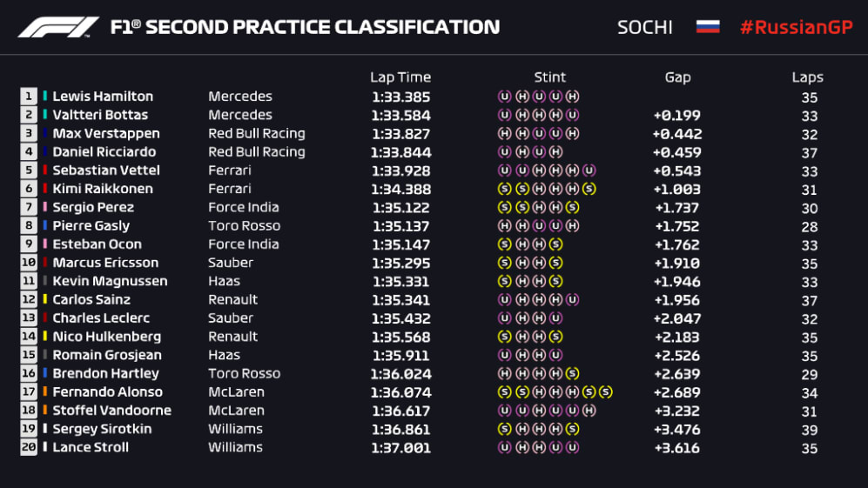Select driver name Max Verstappen
This screenshot has width=868, height=488.
coord(106,134)
